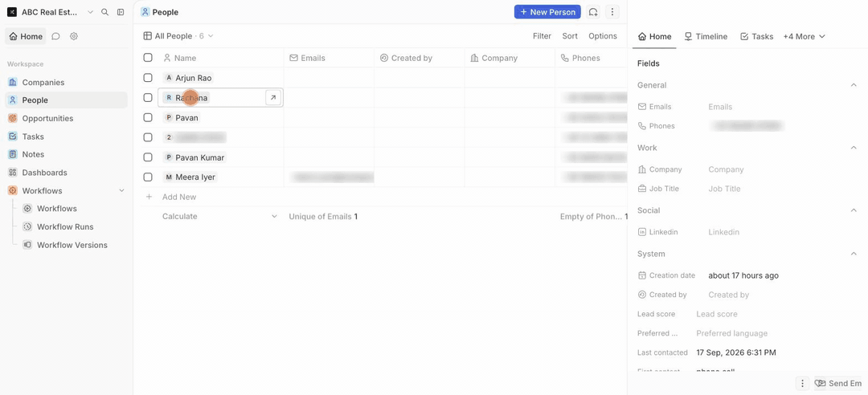Check the checkbox above Pavan Kumar's row

click(148, 137)
